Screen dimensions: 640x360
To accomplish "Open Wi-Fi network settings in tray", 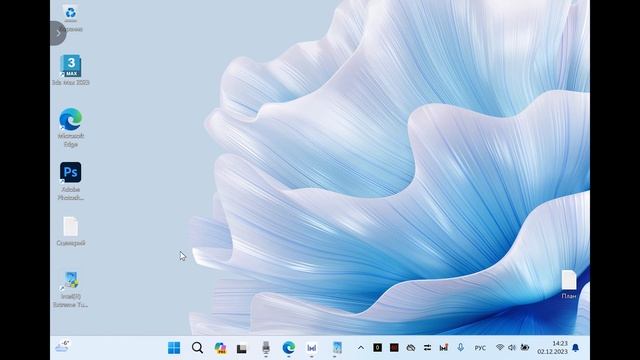I will click(500, 347).
